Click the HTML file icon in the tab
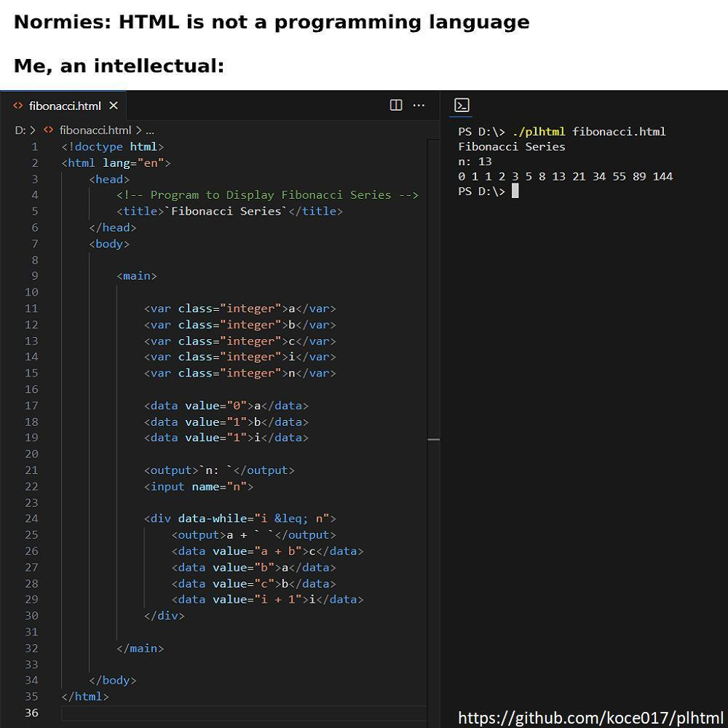728x728 pixels. pyautogui.click(x=18, y=106)
